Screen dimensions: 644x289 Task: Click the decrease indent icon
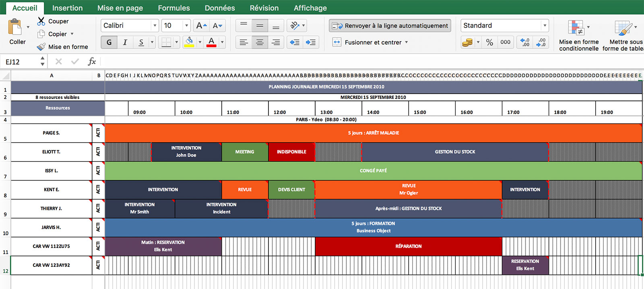[x=295, y=42]
